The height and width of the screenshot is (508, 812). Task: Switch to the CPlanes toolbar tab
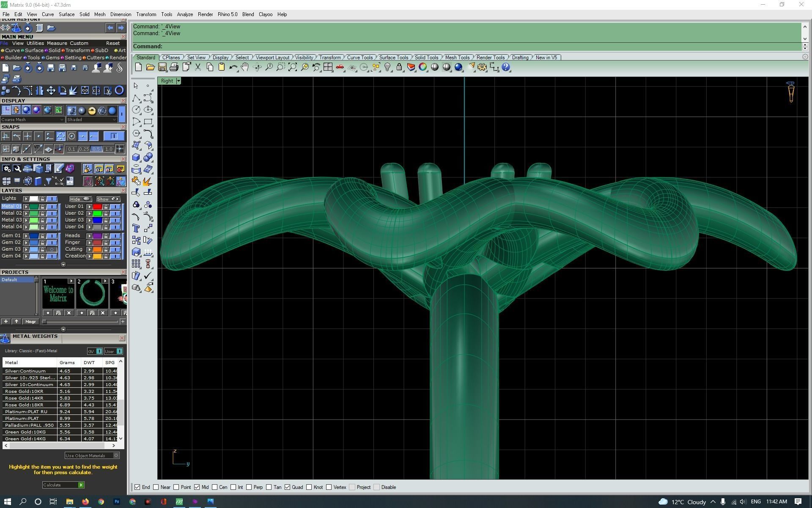pos(171,58)
